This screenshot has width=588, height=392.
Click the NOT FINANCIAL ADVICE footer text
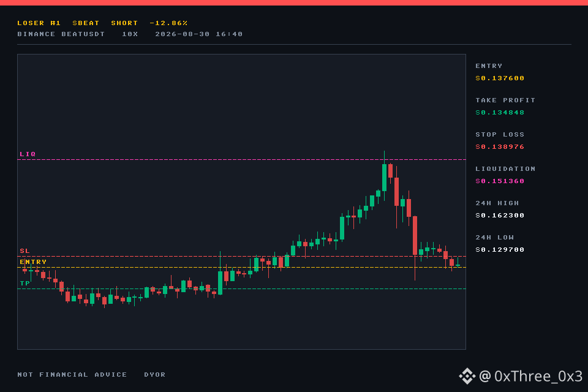pyautogui.click(x=72, y=375)
